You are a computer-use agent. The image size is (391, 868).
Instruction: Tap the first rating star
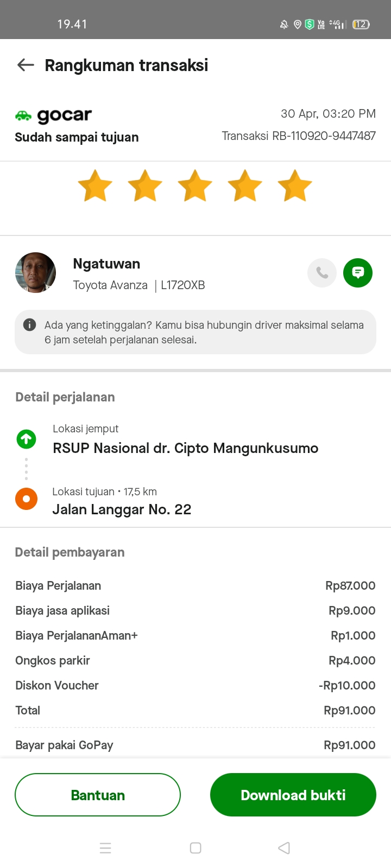pyautogui.click(x=95, y=186)
